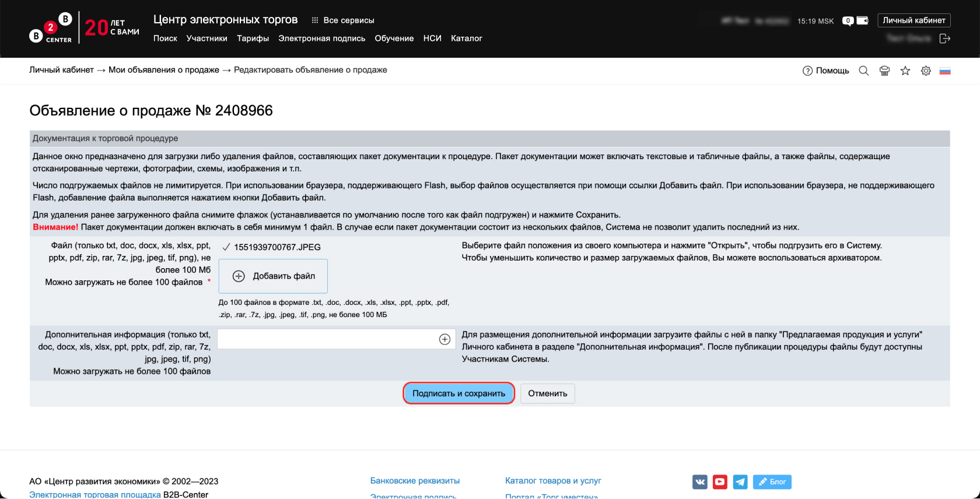Open Банковские реквизиты footer link
Image resolution: width=980 pixels, height=499 pixels.
pos(415,481)
